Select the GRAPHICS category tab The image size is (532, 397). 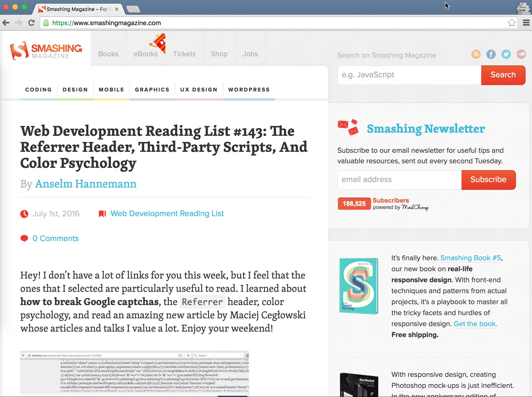pyautogui.click(x=152, y=90)
